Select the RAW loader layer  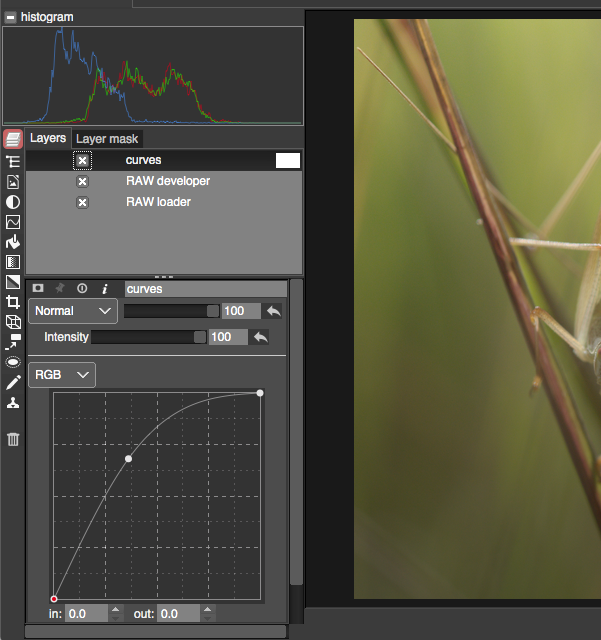[x=164, y=202]
